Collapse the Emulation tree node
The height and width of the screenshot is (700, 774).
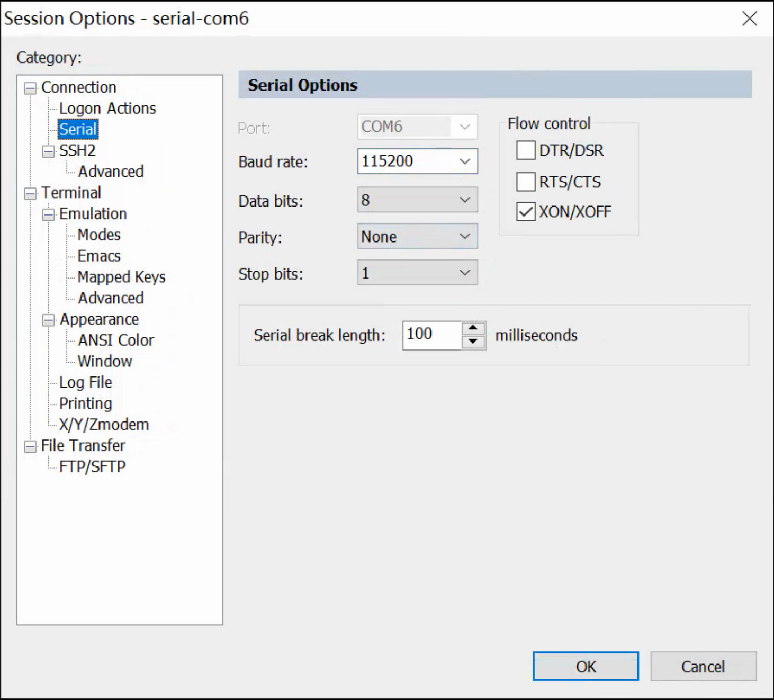click(x=49, y=214)
